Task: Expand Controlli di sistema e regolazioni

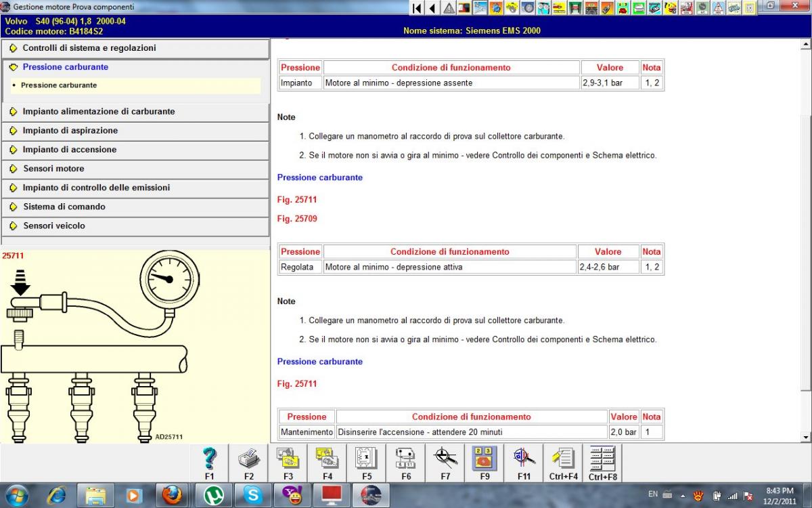Action: click(x=135, y=48)
